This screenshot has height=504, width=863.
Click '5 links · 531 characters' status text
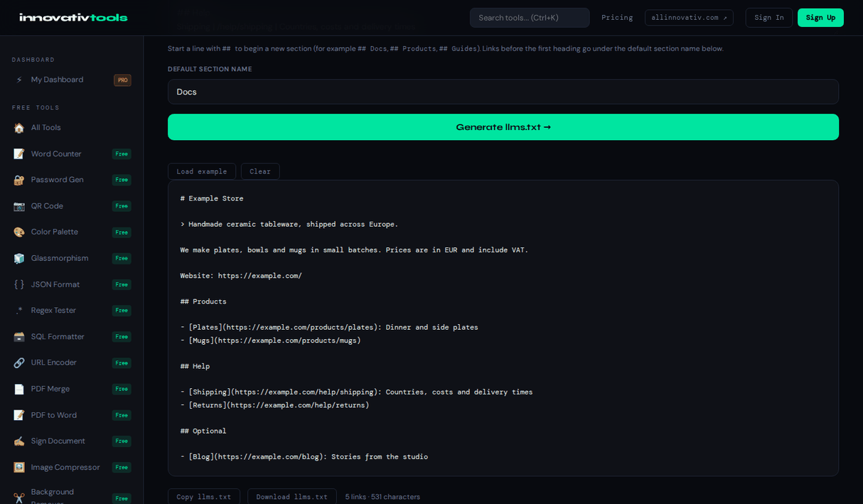point(382,497)
